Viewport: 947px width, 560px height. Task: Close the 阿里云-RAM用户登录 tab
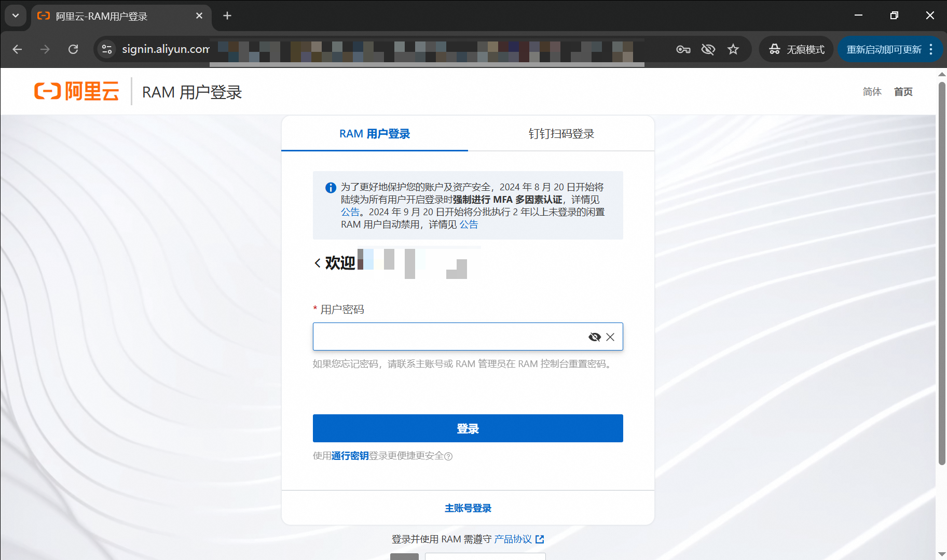[199, 16]
